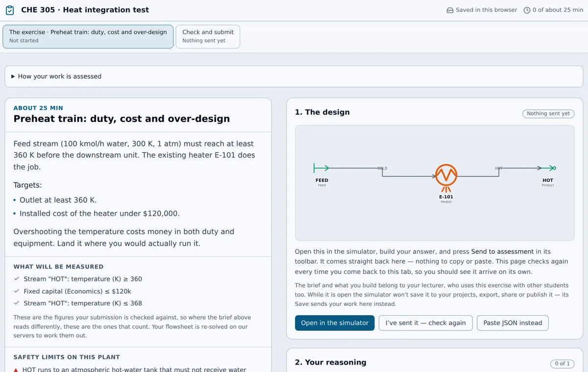Click the E-101 label under the heater symbol

(x=446, y=197)
